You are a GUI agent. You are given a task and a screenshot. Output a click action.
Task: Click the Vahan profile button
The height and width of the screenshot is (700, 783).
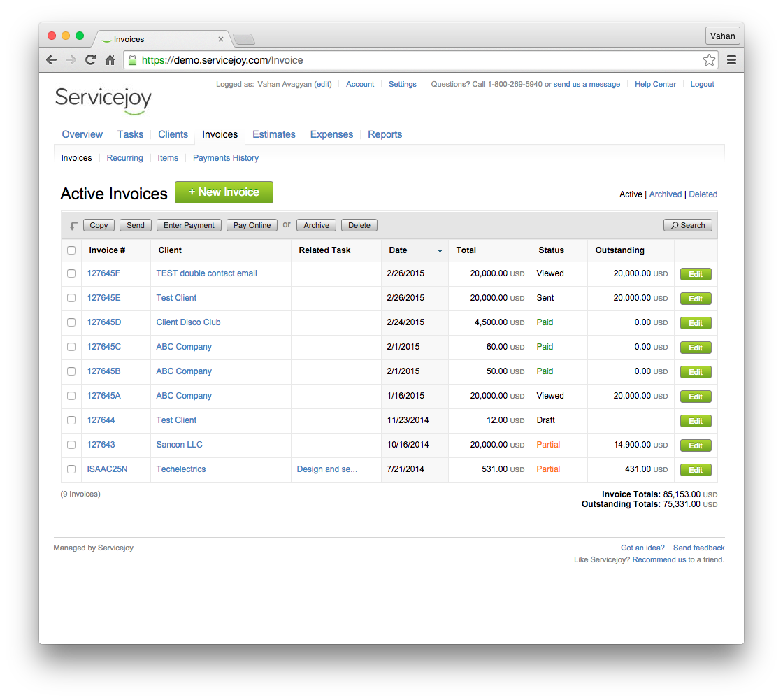(x=723, y=36)
